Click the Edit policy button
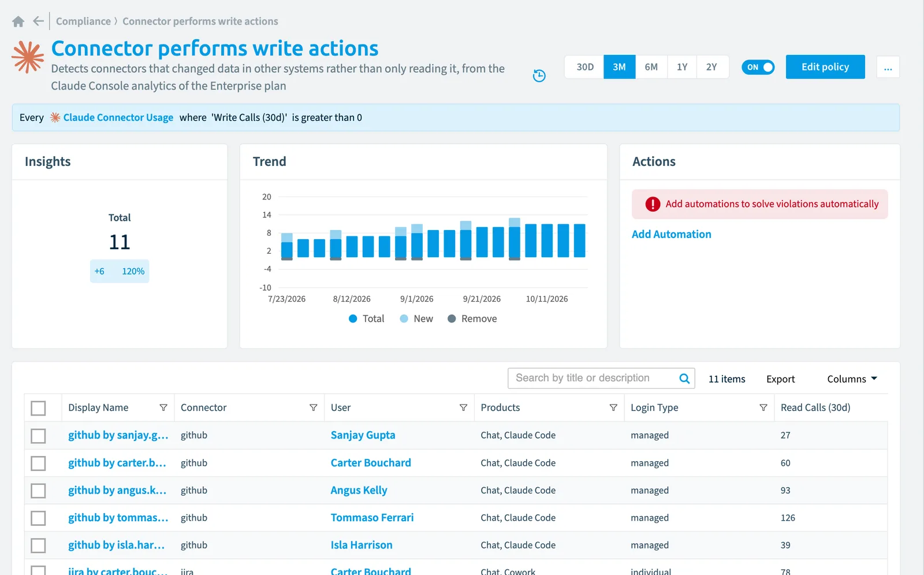This screenshot has width=924, height=575. (x=825, y=67)
